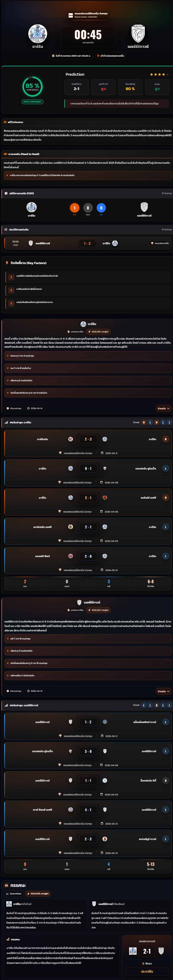Click the orange pick button at page bottom
The height and width of the screenshot is (980, 173).
tap(147, 971)
